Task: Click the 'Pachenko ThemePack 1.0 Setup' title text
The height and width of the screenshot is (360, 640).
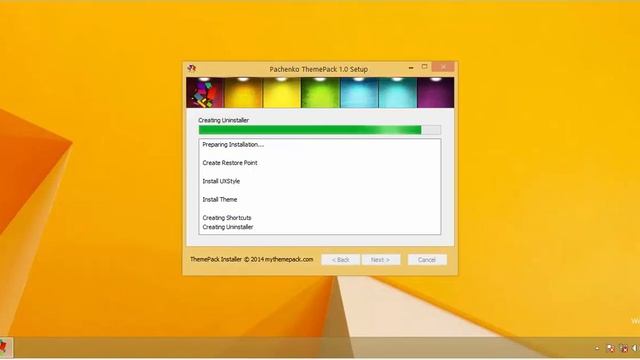Action: pos(318,69)
